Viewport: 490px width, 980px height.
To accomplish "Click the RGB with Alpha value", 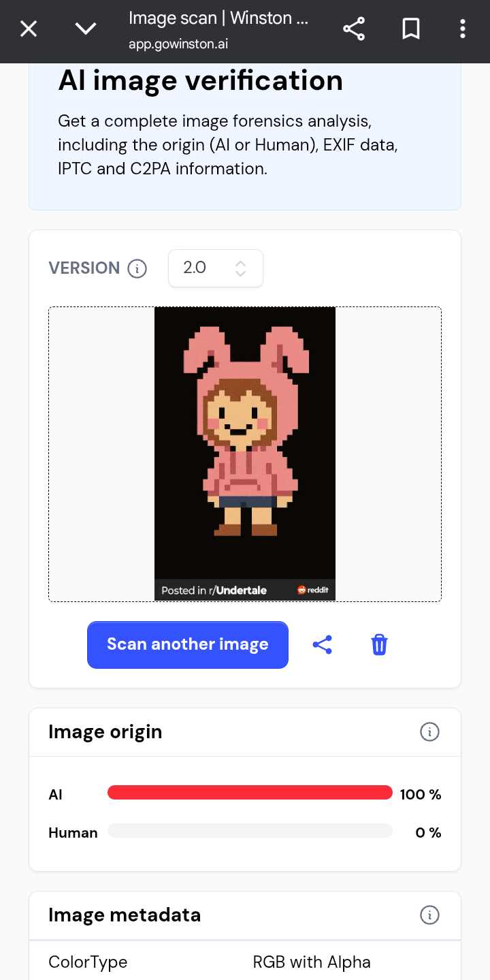I will click(x=312, y=962).
